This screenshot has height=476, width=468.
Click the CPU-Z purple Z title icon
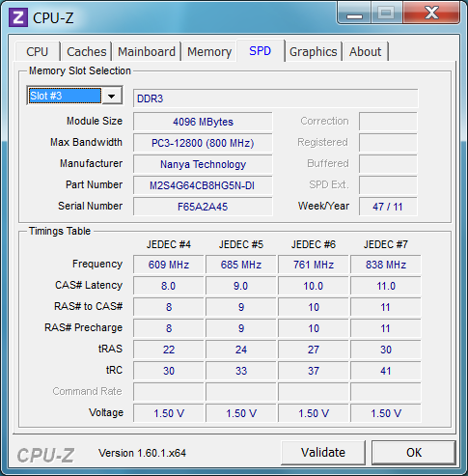(x=18, y=17)
